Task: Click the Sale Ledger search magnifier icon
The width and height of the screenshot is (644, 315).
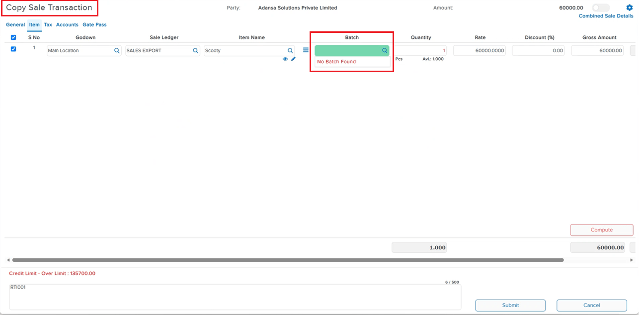Action: [196, 50]
